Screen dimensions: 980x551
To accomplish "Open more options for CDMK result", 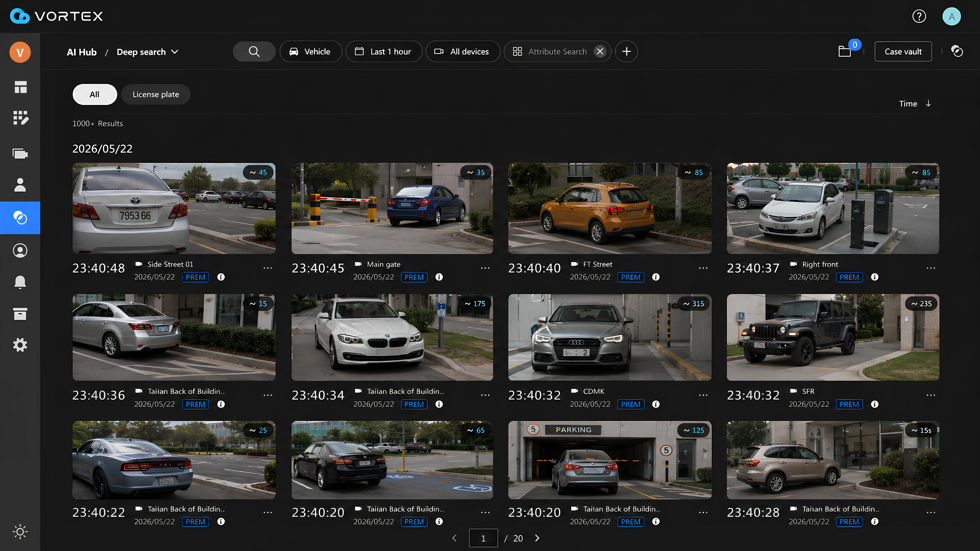I will [703, 395].
